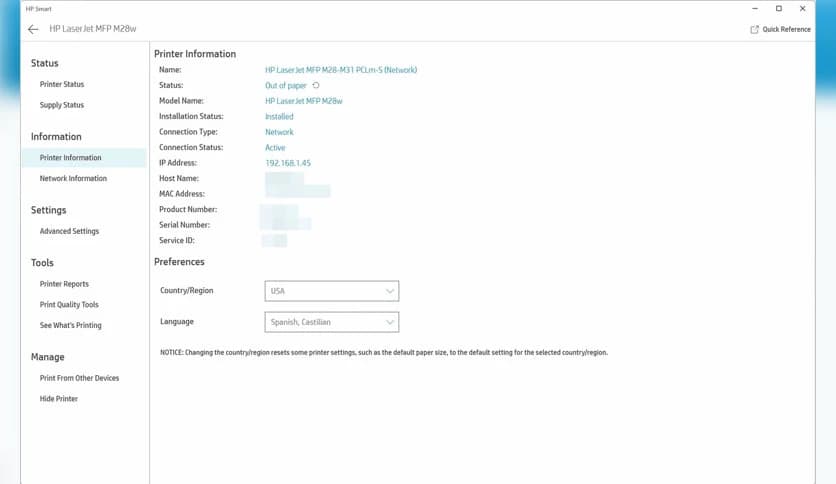Click the 'Installed' installation status value
836x484 pixels.
tap(279, 116)
